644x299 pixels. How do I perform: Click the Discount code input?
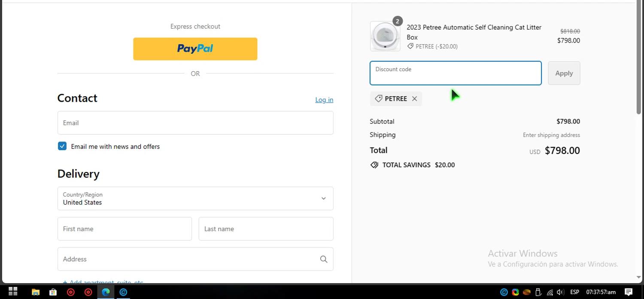pos(456,73)
